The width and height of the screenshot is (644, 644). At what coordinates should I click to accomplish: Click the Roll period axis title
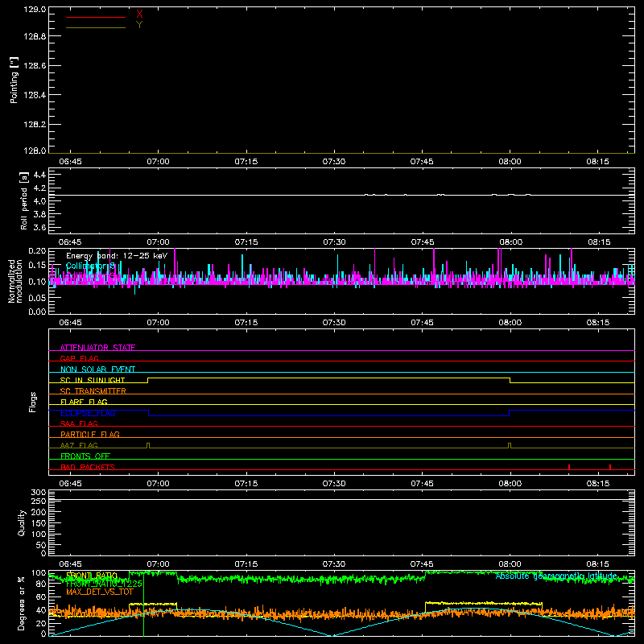pos(24,200)
